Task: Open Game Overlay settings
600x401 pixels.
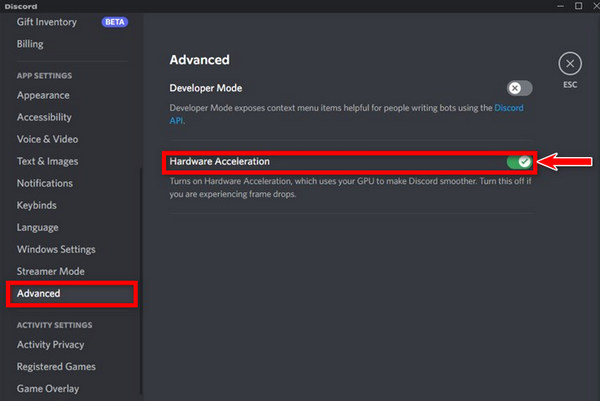Action: coord(48,389)
